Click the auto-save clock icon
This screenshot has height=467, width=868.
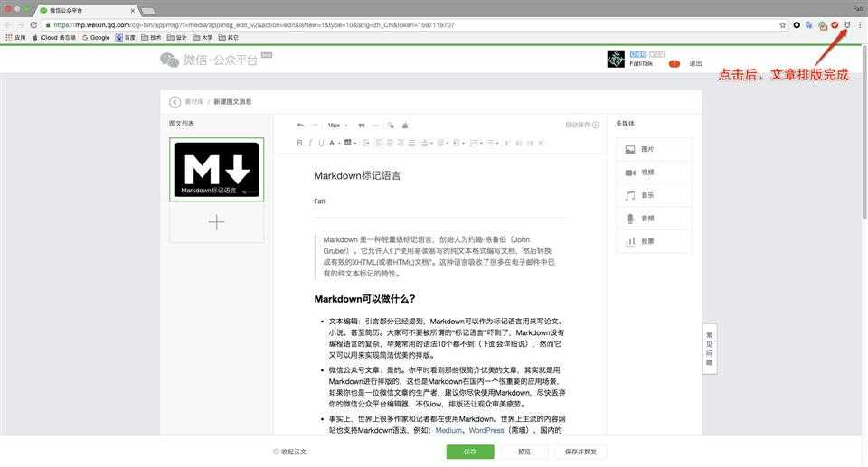point(596,125)
